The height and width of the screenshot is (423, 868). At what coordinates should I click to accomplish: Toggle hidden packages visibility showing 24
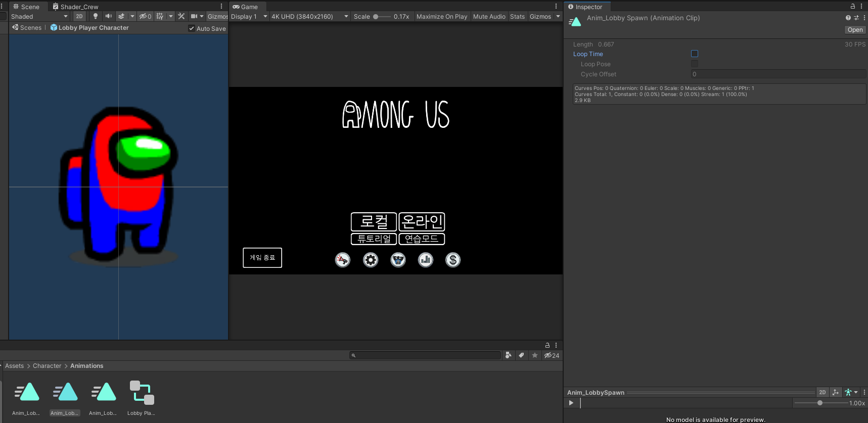pos(552,355)
